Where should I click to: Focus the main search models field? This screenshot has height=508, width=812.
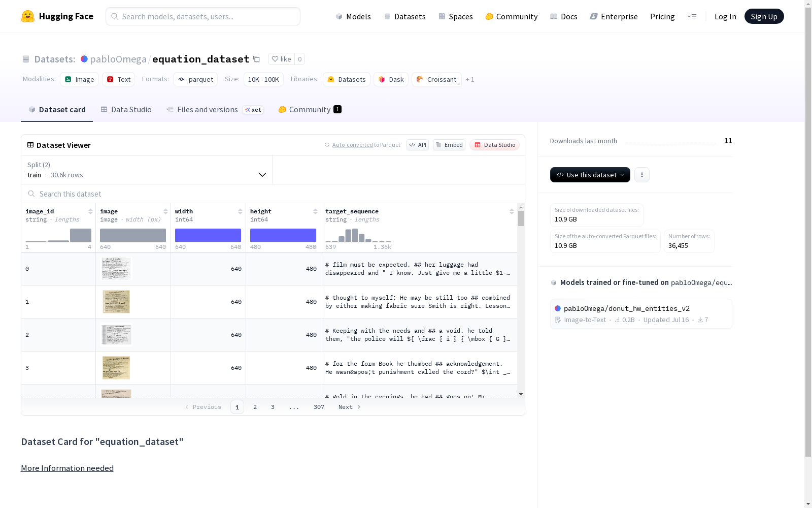pyautogui.click(x=203, y=16)
